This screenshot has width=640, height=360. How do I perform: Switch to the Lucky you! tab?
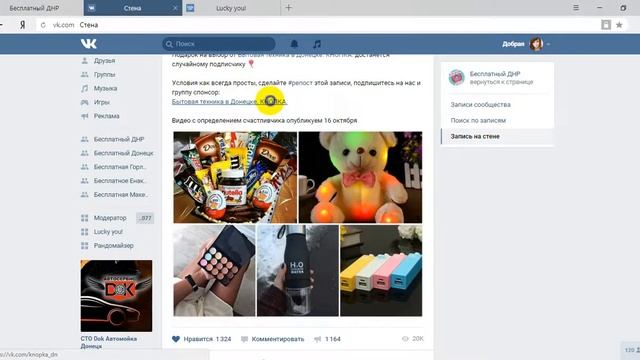[231, 8]
